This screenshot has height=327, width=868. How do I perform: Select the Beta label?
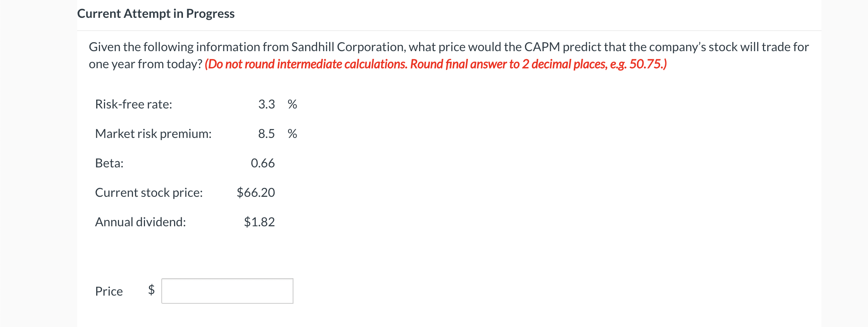(x=109, y=163)
